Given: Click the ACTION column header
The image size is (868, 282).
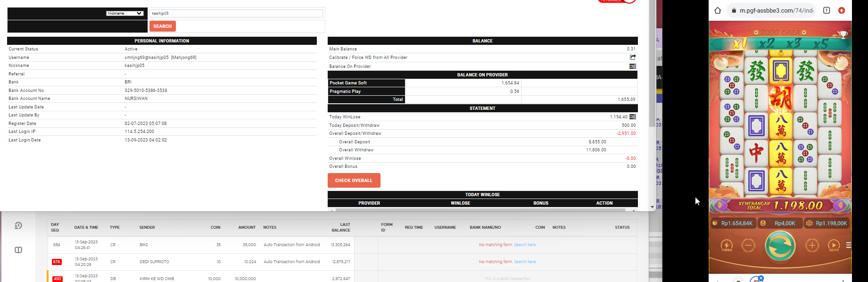Looking at the screenshot, I should pyautogui.click(x=604, y=203).
